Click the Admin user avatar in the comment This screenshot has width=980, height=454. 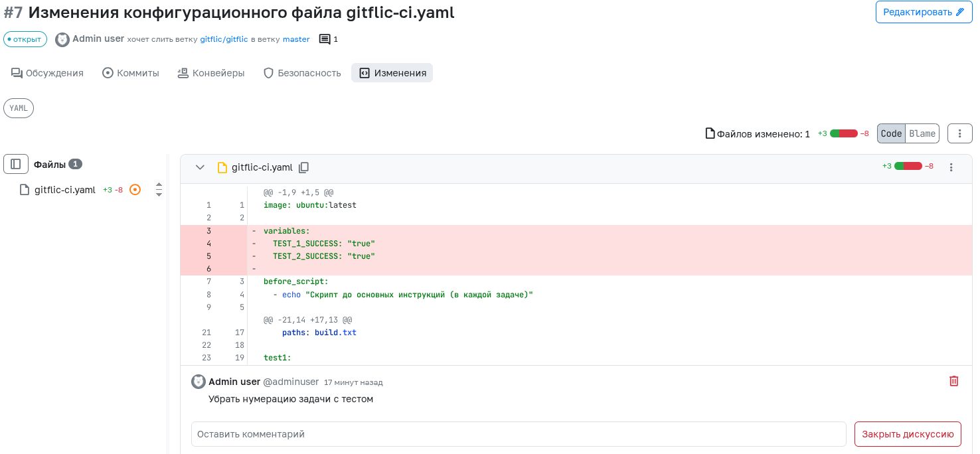coord(199,382)
